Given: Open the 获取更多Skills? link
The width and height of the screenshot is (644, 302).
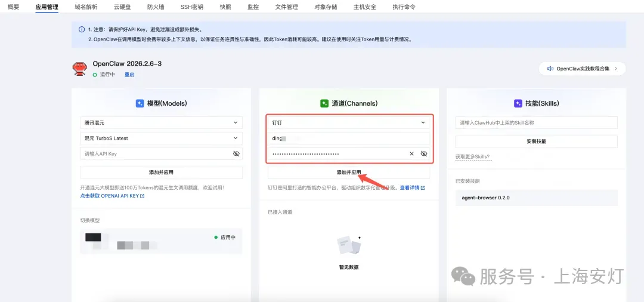Looking at the screenshot, I should [472, 156].
